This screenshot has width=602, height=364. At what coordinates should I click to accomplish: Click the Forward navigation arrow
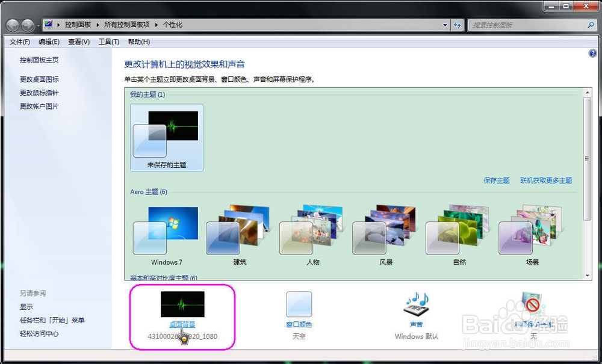[28, 26]
